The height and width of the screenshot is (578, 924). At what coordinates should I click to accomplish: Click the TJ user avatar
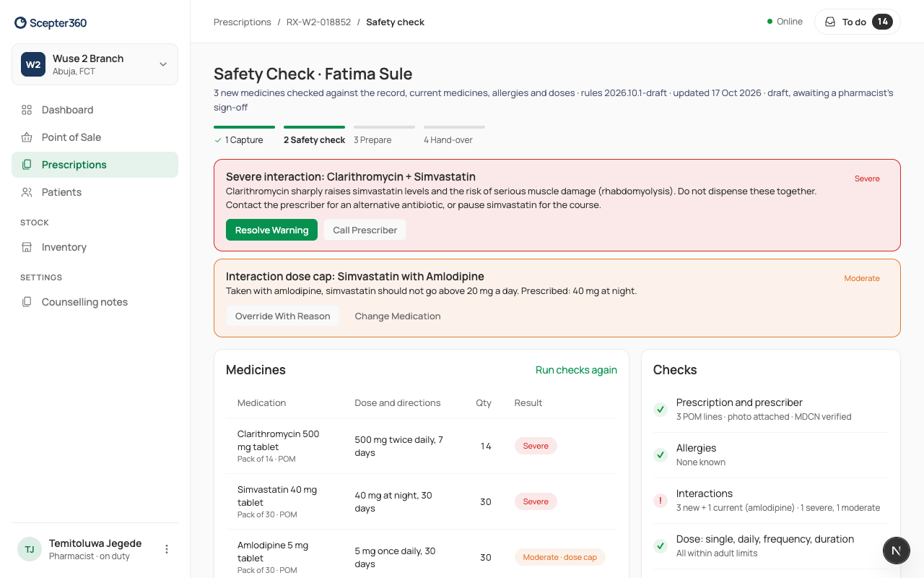tap(30, 549)
